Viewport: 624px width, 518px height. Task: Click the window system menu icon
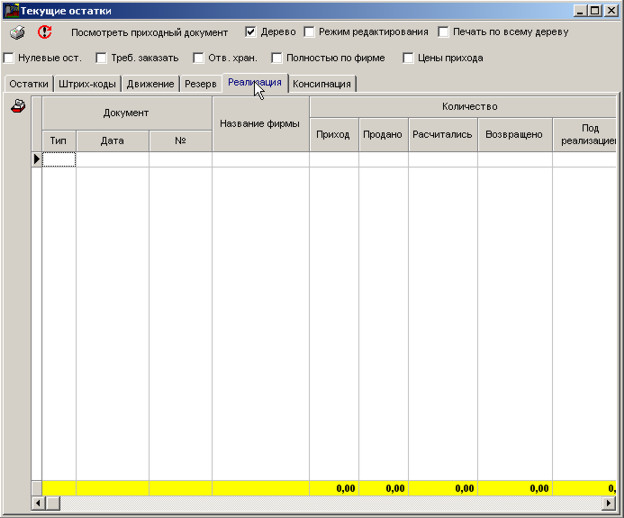(x=12, y=10)
